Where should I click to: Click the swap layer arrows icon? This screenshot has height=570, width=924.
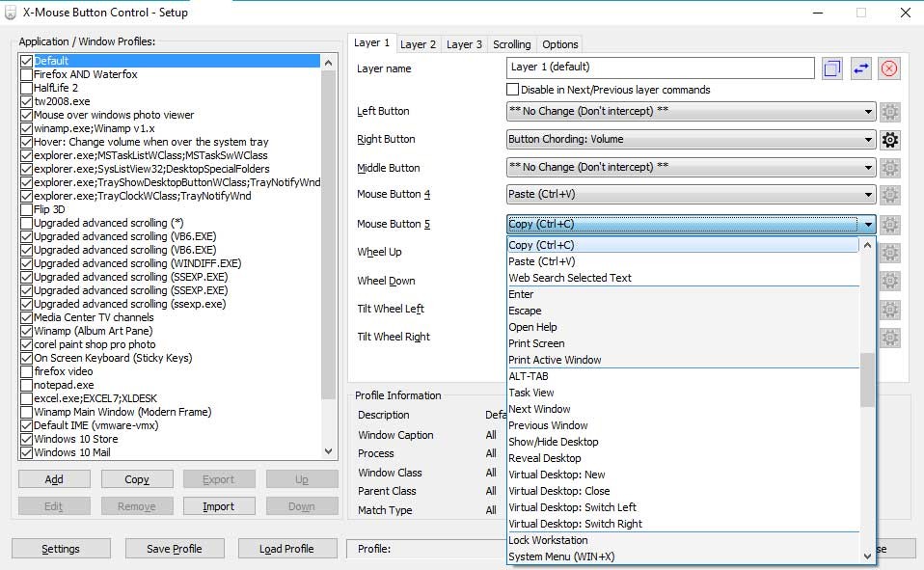pos(860,68)
